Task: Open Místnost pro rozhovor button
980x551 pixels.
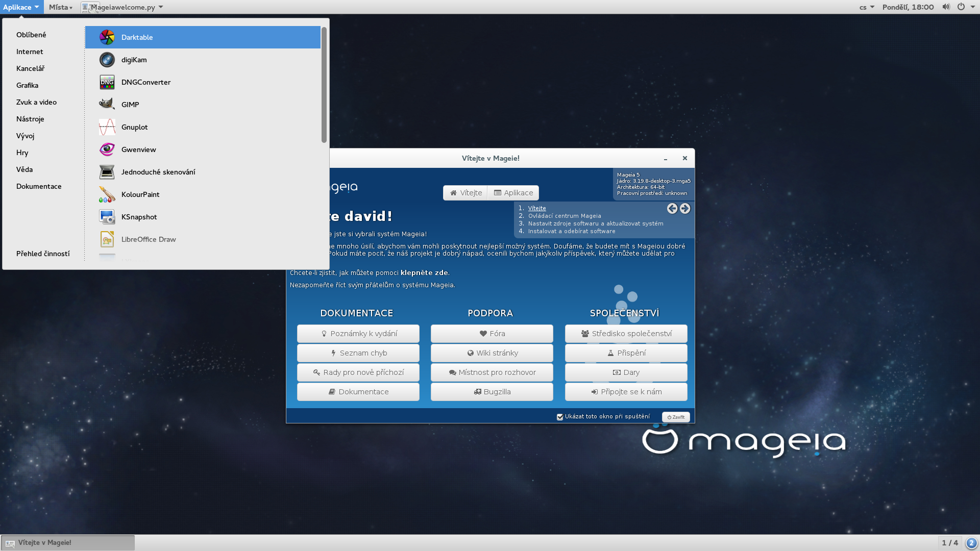Action: tap(492, 372)
